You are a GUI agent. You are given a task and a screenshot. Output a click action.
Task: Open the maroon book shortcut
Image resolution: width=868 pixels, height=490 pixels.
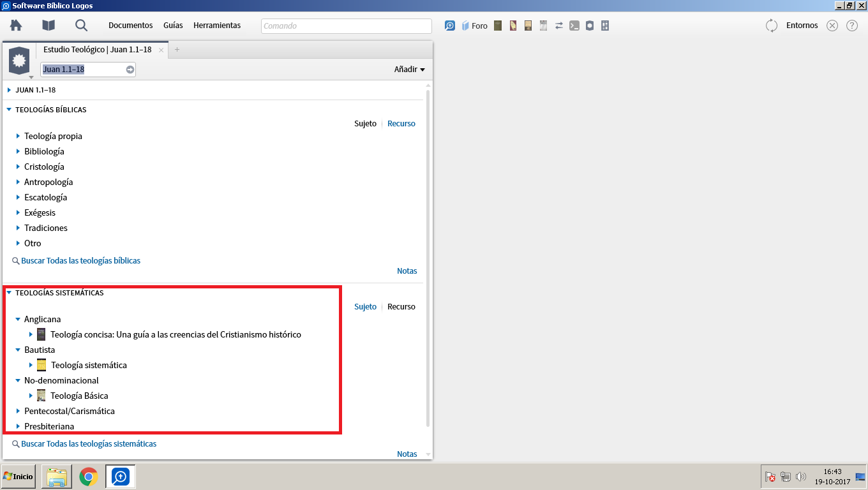[x=513, y=26]
